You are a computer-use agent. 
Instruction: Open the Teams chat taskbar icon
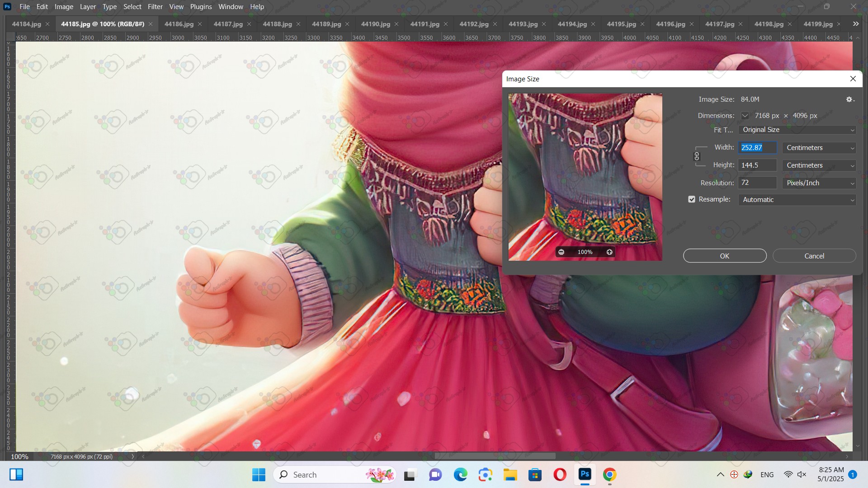(x=435, y=475)
